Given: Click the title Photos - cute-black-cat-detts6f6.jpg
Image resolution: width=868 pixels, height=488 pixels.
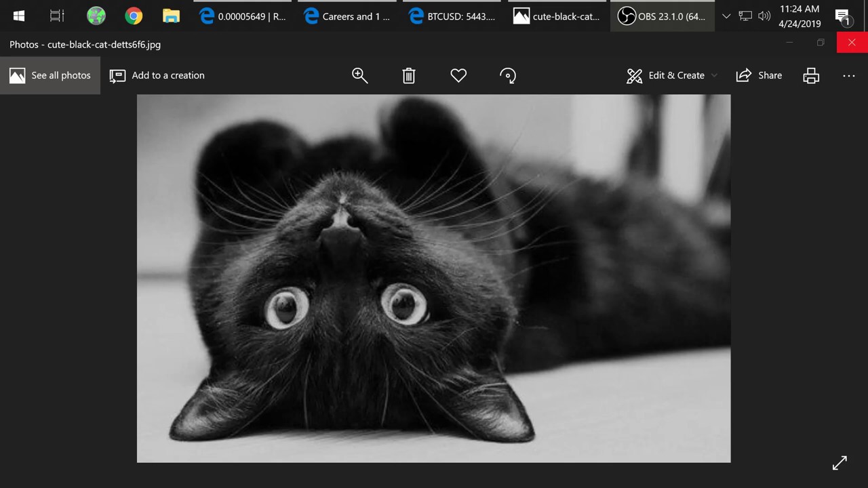Looking at the screenshot, I should [x=85, y=45].
